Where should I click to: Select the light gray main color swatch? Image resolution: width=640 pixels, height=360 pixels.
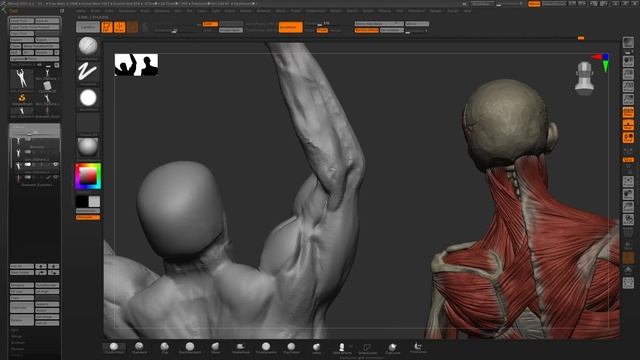[x=94, y=201]
